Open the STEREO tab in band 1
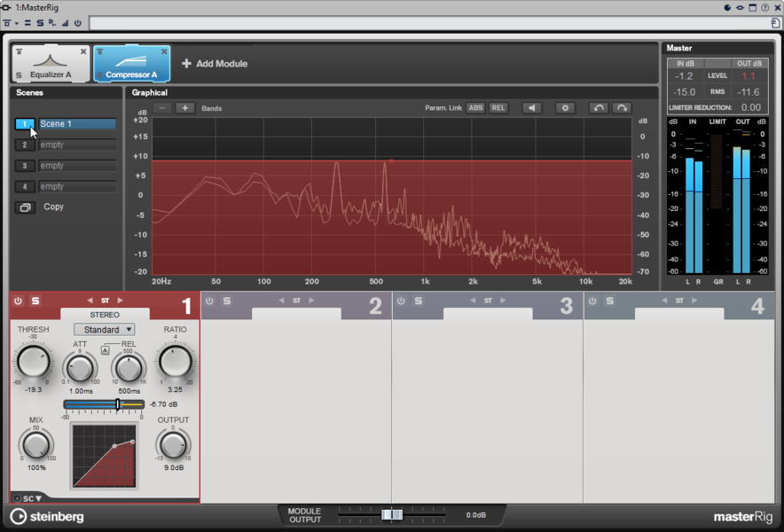784x532 pixels. pos(105,315)
